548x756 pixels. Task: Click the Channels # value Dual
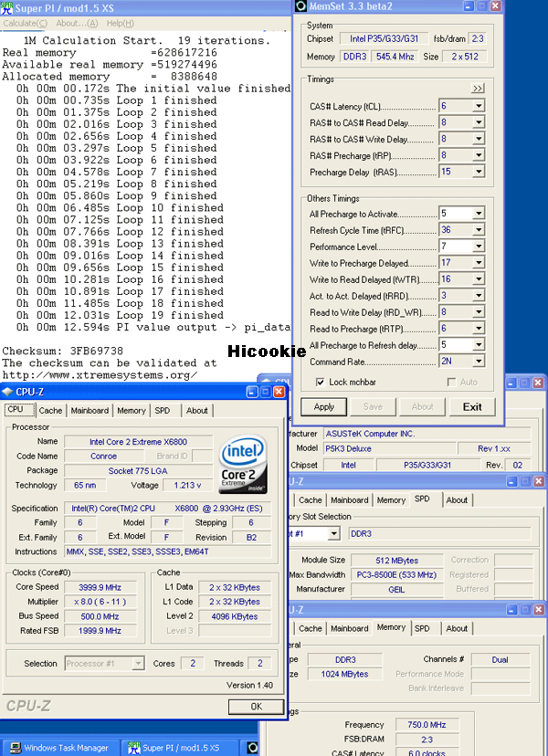[501, 659]
